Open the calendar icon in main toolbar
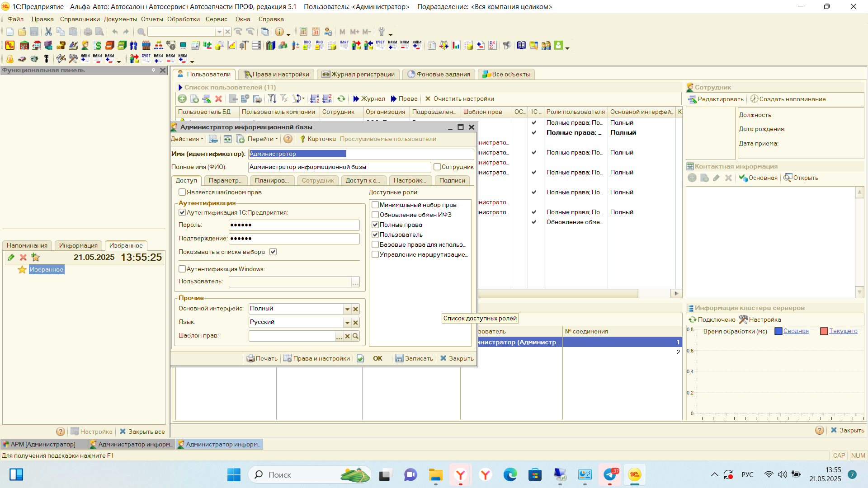Image resolution: width=868 pixels, height=488 pixels. pyautogui.click(x=316, y=32)
